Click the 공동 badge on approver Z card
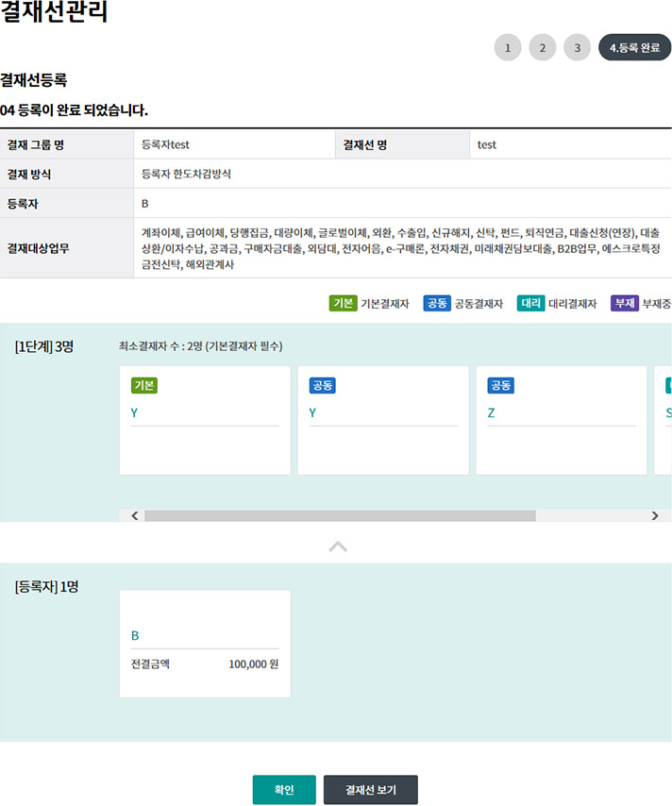The width and height of the screenshot is (672, 806). point(500,385)
